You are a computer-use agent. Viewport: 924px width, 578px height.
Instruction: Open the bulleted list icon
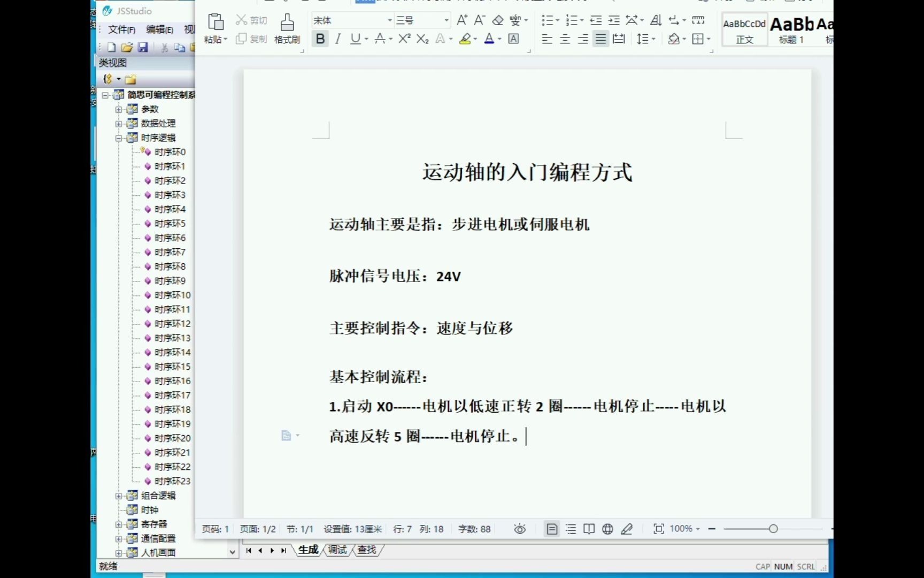pos(547,20)
